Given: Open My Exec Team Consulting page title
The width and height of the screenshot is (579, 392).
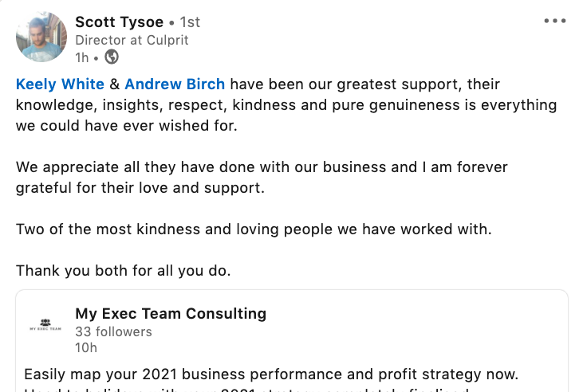Looking at the screenshot, I should [171, 314].
